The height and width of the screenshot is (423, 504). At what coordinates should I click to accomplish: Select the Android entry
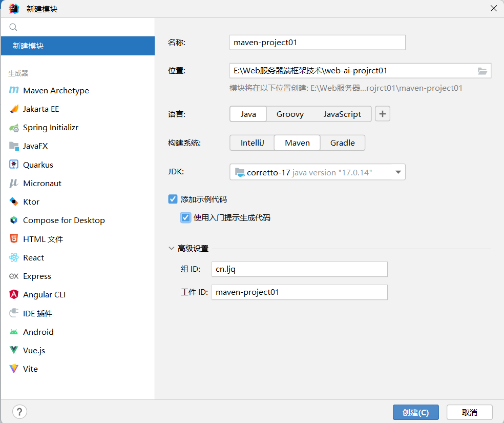78,332
